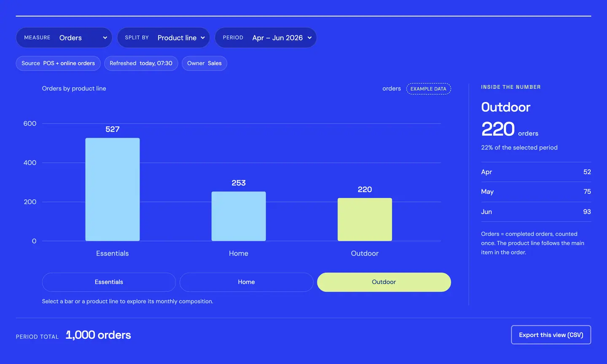Open the Measure dropdown showing Orders
The width and height of the screenshot is (607, 364).
point(64,38)
